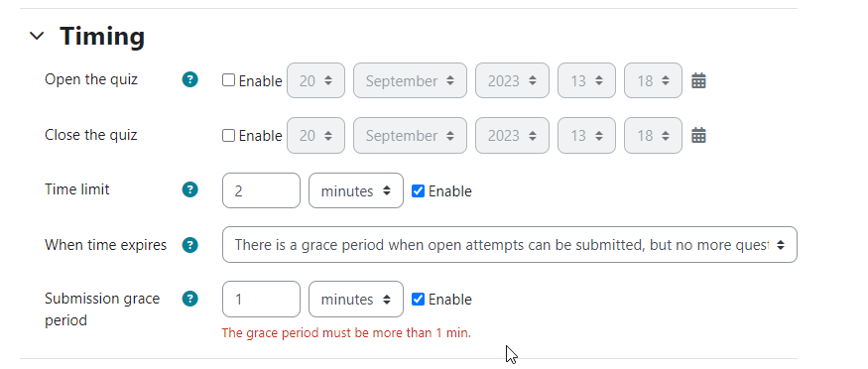This screenshot has width=868, height=369.
Task: Click the grace period value field
Action: pyautogui.click(x=261, y=300)
